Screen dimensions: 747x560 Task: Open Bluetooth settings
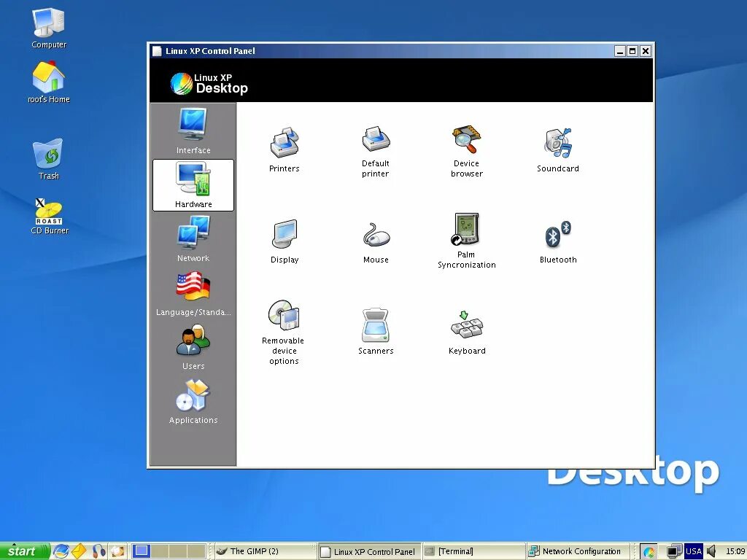pyautogui.click(x=558, y=242)
